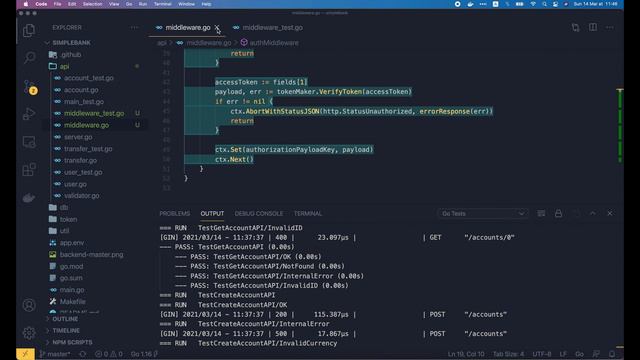
Task: Toggle output scroll lock icon
Action: click(558, 213)
